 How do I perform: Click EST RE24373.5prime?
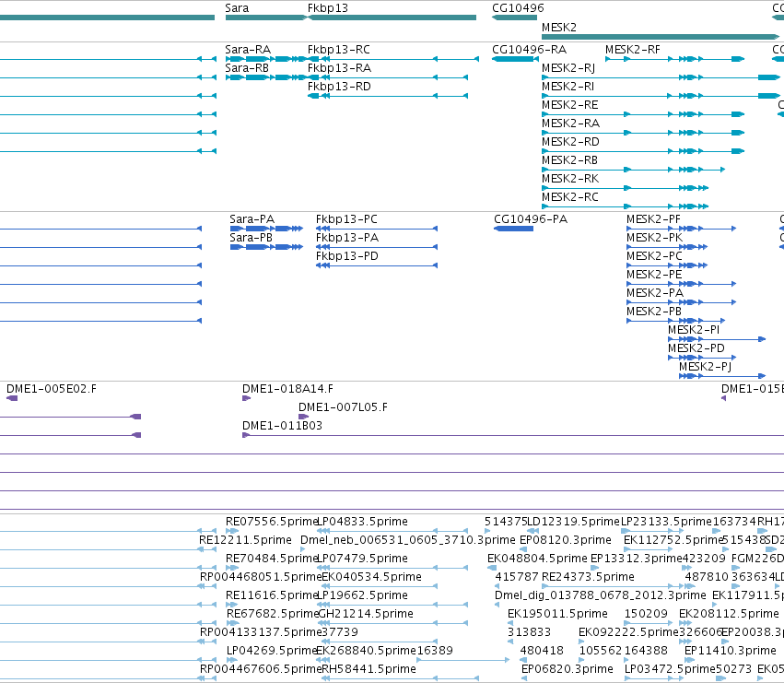[588, 577]
